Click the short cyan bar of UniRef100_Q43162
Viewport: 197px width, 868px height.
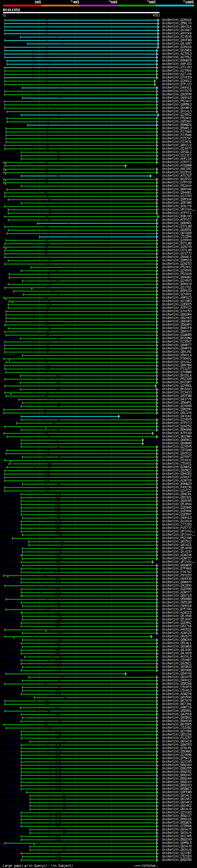(70, 417)
